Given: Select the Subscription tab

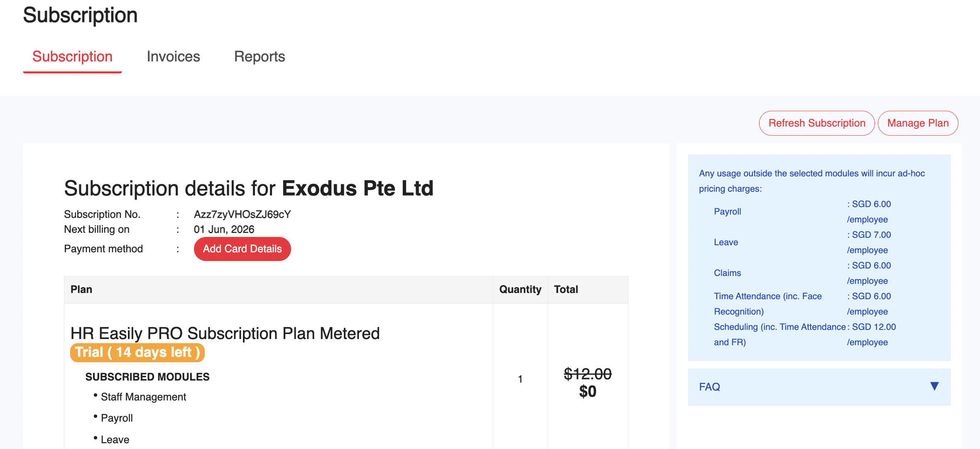Looking at the screenshot, I should (x=72, y=56).
